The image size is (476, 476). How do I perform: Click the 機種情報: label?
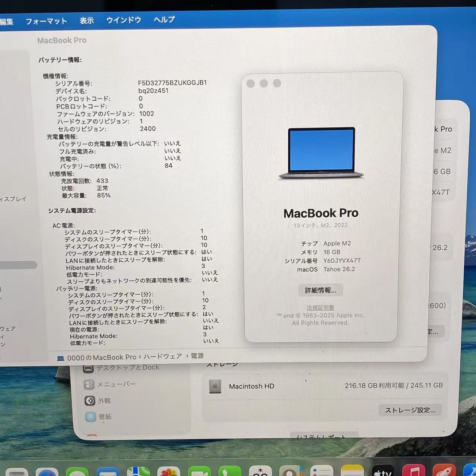click(x=56, y=76)
